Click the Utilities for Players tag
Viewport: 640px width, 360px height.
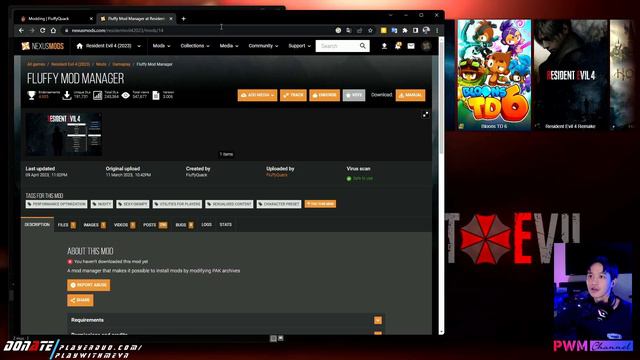177,204
